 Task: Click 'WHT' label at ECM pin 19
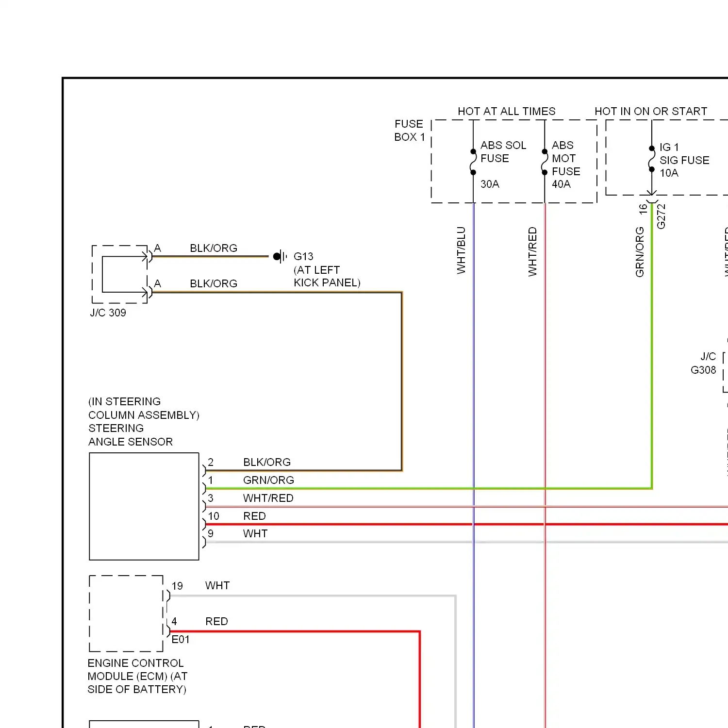tap(217, 585)
